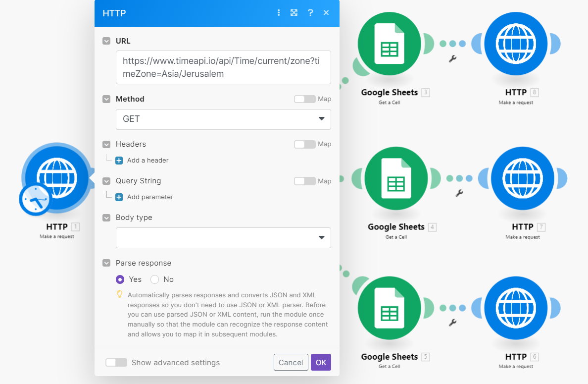588x384 pixels.
Task: Collapse the Body type section
Action: coord(106,218)
